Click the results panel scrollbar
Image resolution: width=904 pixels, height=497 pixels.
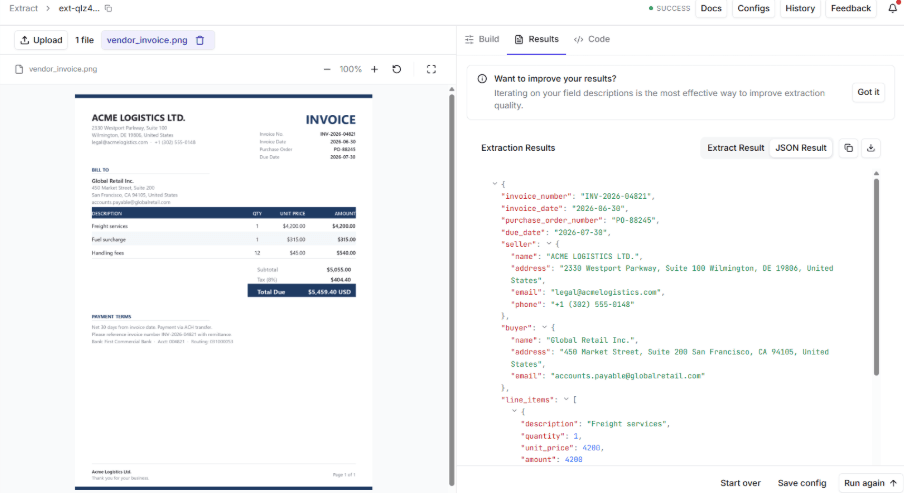pyautogui.click(x=876, y=277)
